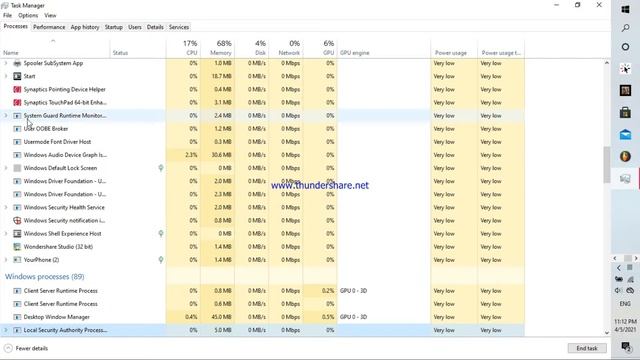Click the Windows Shell Experience Host icon
Screen dimensions: 640x360
17,233
